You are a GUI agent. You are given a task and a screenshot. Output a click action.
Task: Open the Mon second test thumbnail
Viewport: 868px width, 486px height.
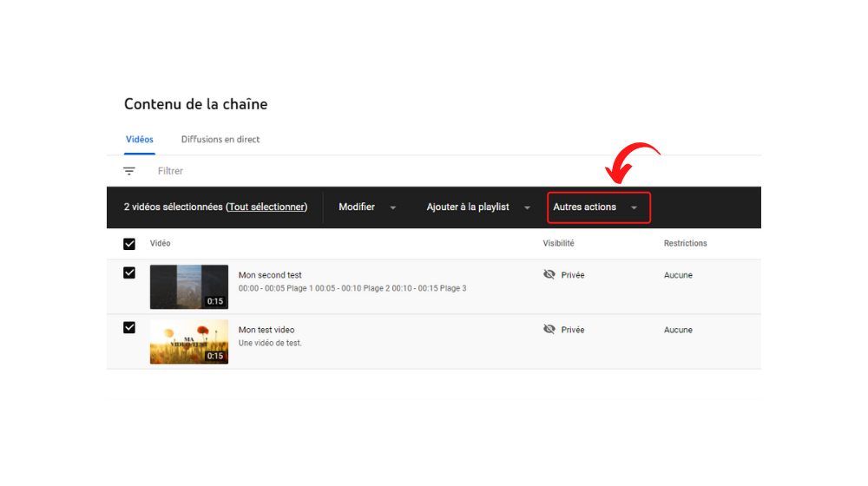[188, 286]
